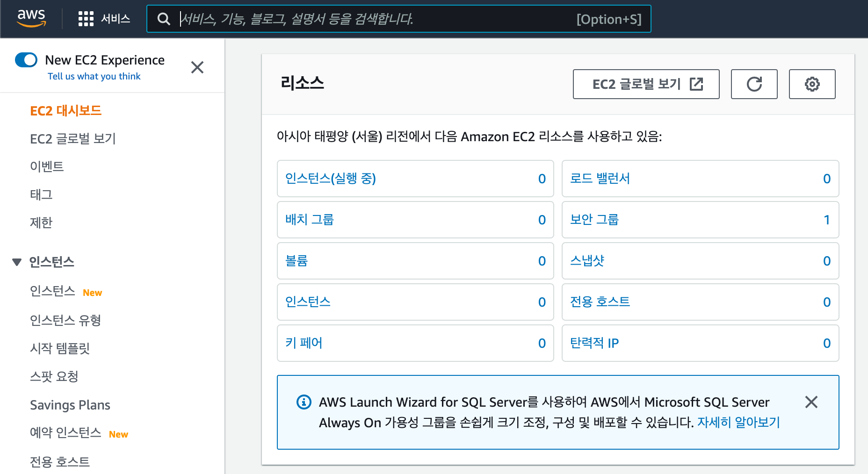Open 볼륨 resource link
The height and width of the screenshot is (474, 868).
coord(297,261)
